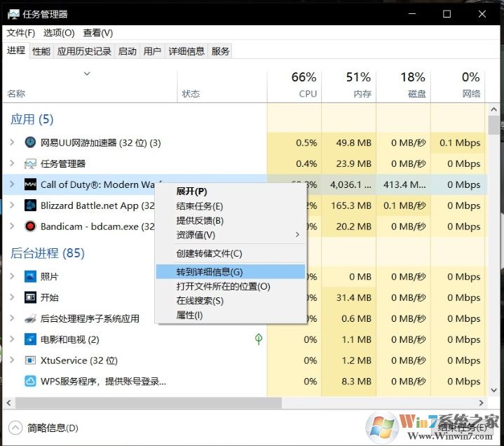Open the 选项(O) menu

pyautogui.click(x=59, y=33)
